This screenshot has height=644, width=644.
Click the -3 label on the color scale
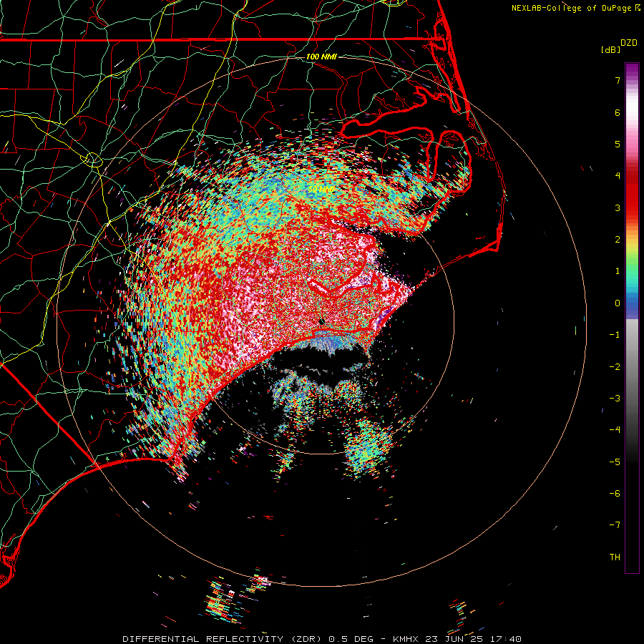tap(615, 399)
